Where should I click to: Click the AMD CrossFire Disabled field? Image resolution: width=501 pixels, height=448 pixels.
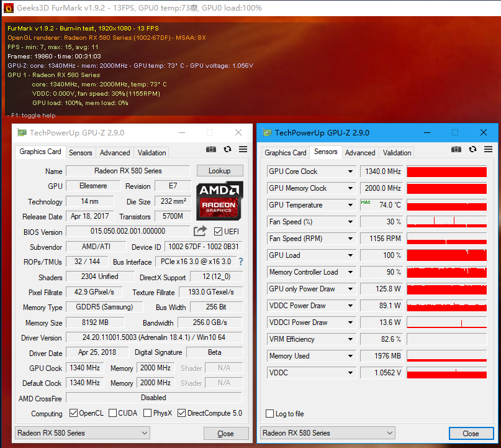[154, 398]
